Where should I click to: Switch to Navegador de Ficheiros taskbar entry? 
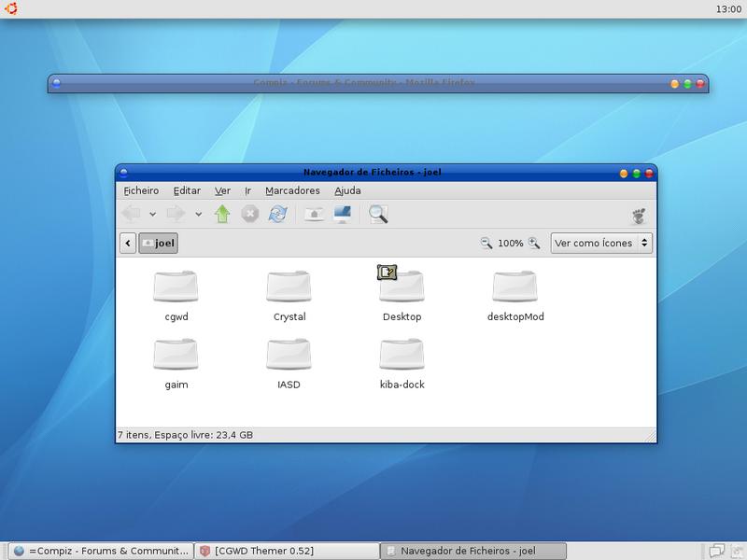tap(473, 551)
